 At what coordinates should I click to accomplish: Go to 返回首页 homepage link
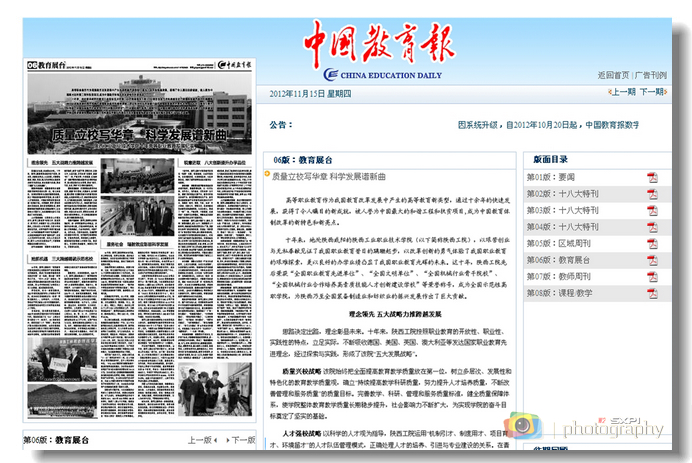(613, 75)
